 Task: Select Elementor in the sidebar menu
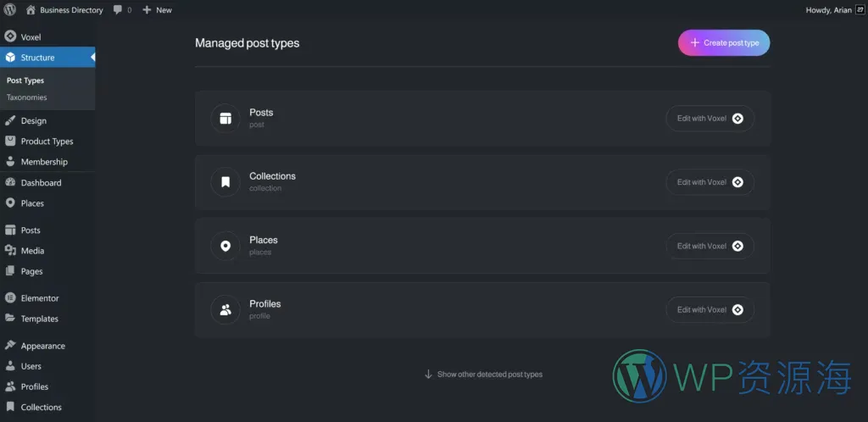point(40,298)
